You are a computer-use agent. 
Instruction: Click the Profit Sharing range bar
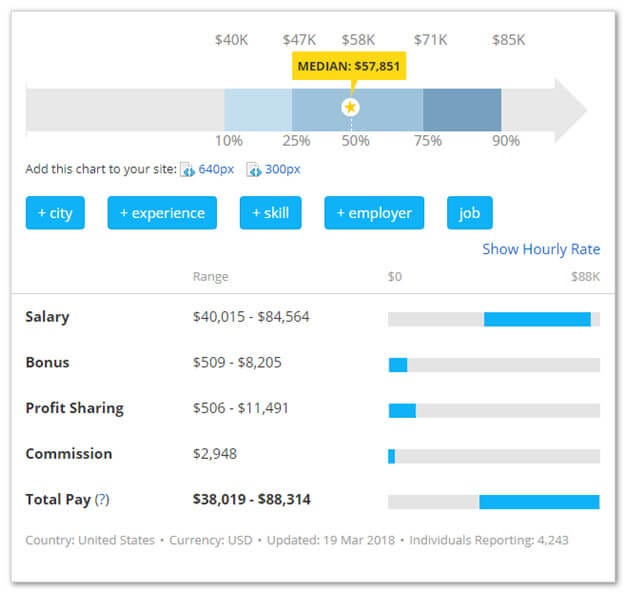pyautogui.click(x=494, y=410)
